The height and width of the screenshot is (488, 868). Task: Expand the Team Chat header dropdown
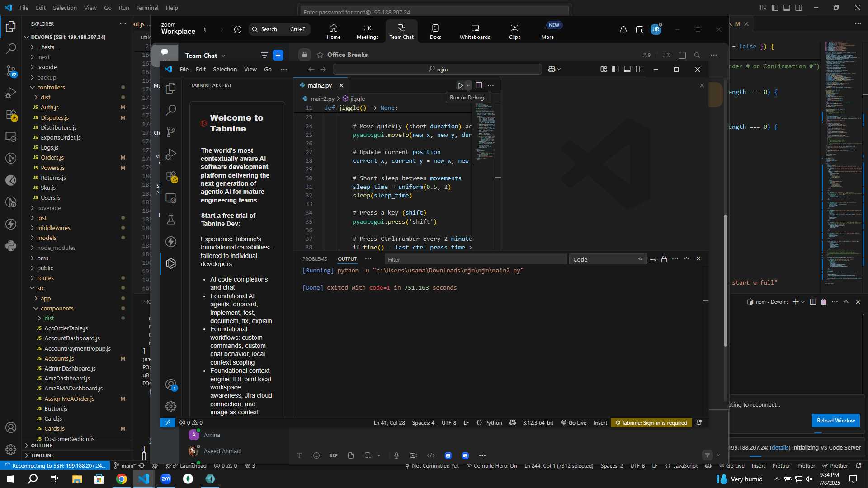point(223,56)
